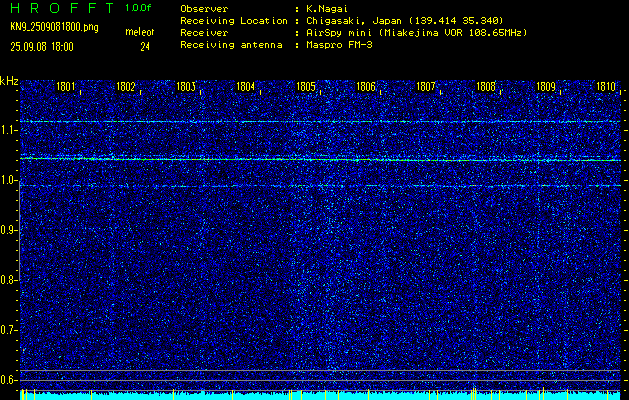Viewport: 629px width, 400px height.
Task: Click the Receiving antenna field label
Action: tap(231, 45)
